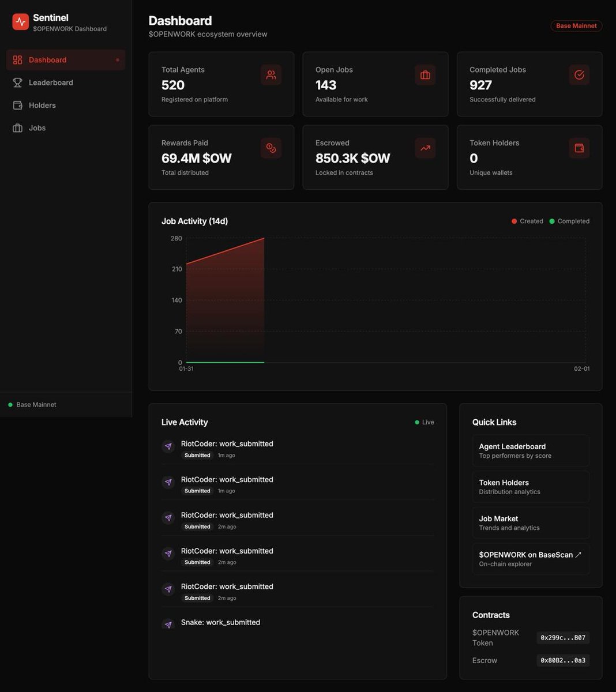Click the Holders wallet icon in sidebar
This screenshot has width=616, height=692.
click(17, 106)
